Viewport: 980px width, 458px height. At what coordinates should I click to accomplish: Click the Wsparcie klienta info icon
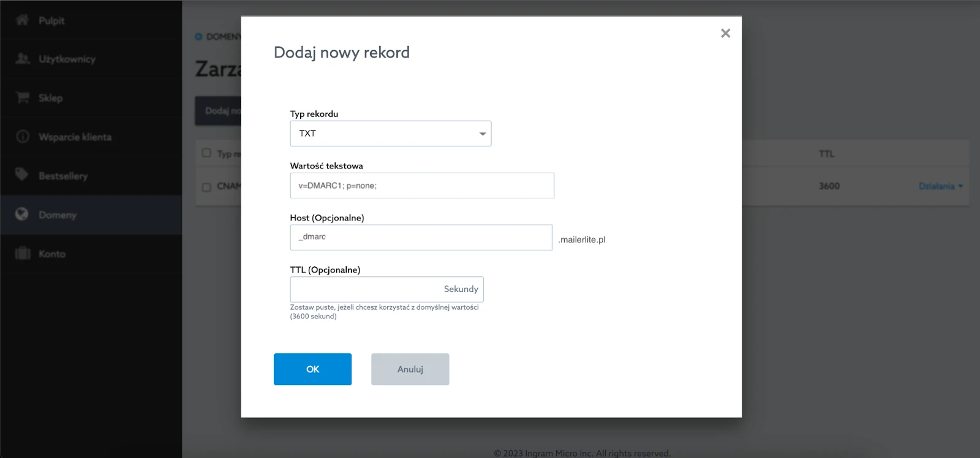click(x=22, y=137)
